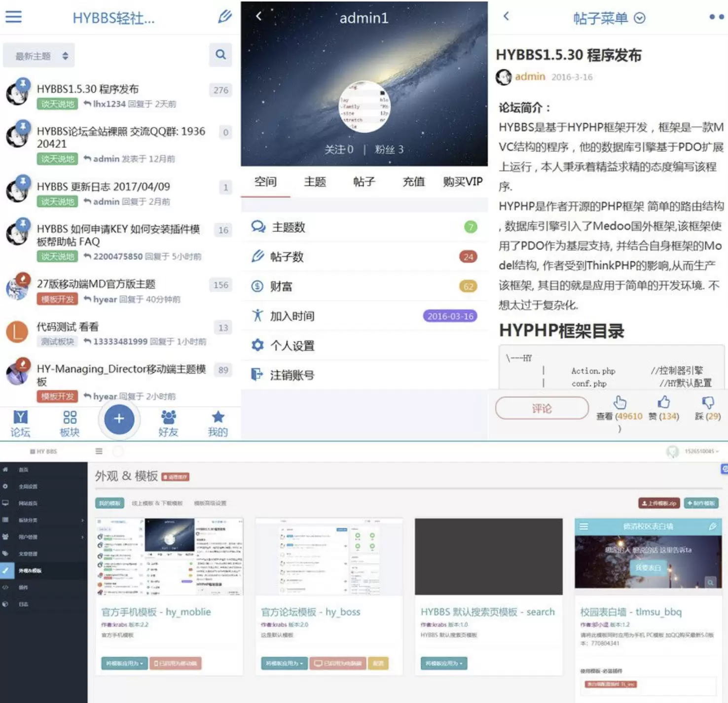
Task: Open 插件 in admin sidebar
Action: tap(43, 587)
